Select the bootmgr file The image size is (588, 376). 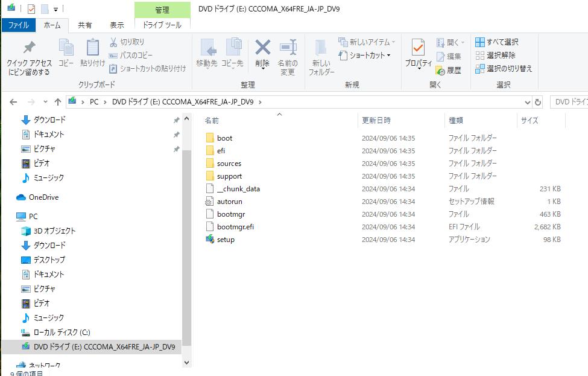coord(230,214)
